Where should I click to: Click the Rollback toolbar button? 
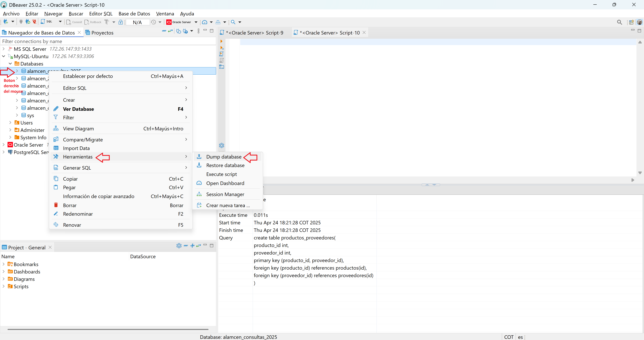pyautogui.click(x=93, y=22)
